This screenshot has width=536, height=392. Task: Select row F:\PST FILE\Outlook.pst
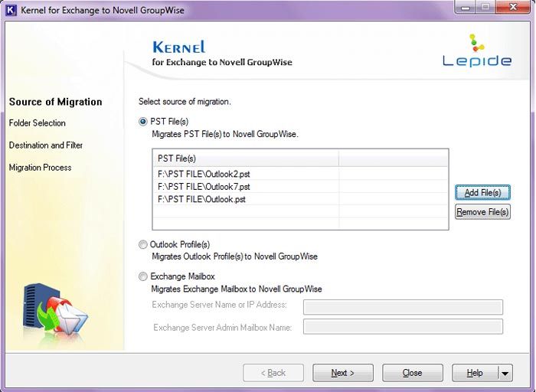[300, 199]
